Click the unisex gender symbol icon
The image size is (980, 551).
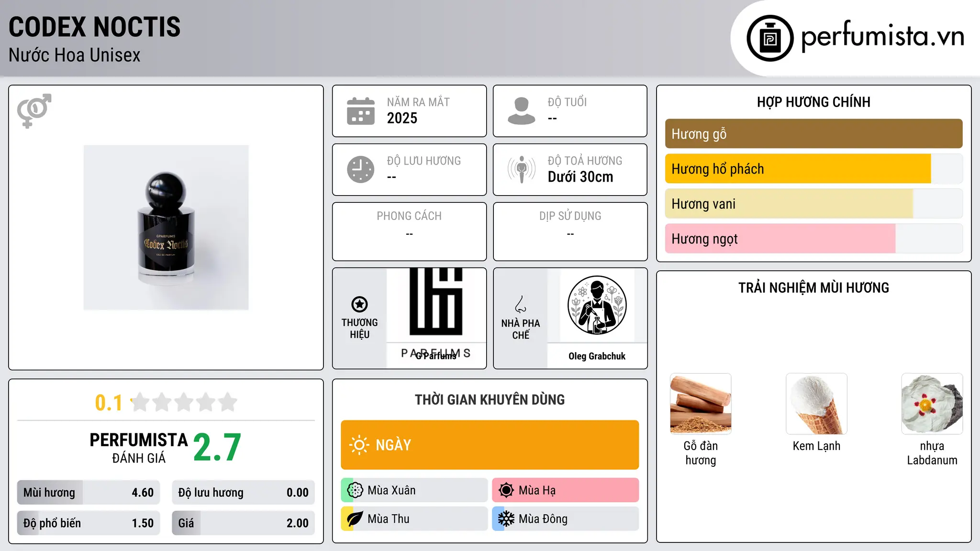pyautogui.click(x=34, y=110)
